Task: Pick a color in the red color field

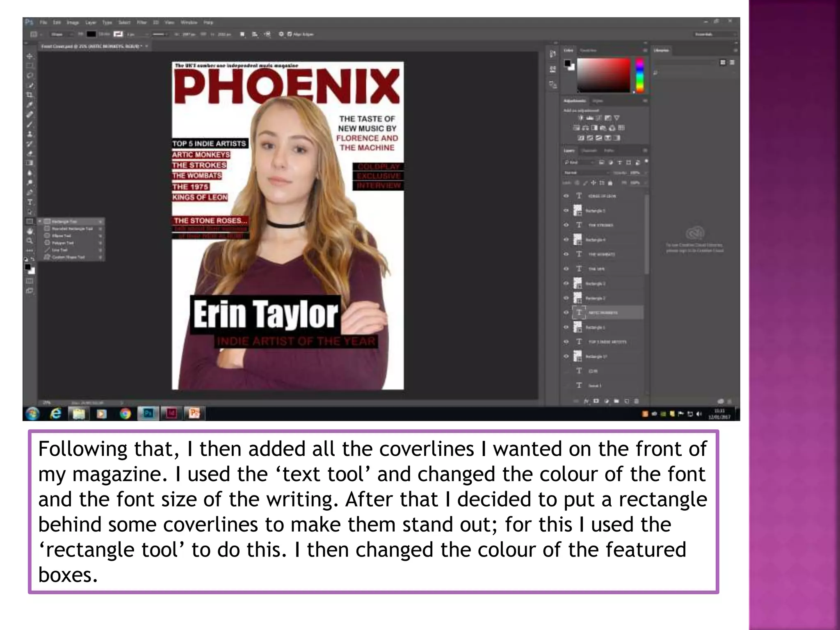Action: (x=603, y=75)
